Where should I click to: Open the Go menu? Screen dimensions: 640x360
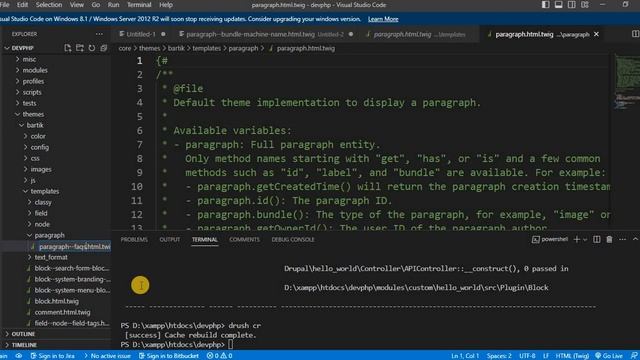96,5
